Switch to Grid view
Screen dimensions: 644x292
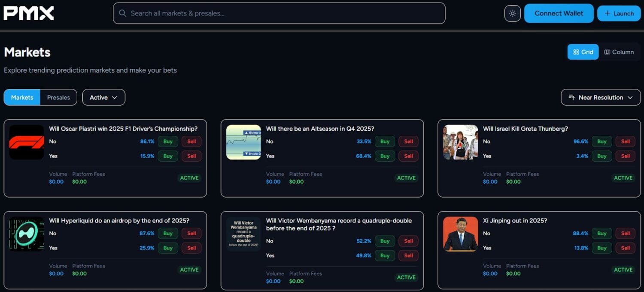(x=583, y=52)
